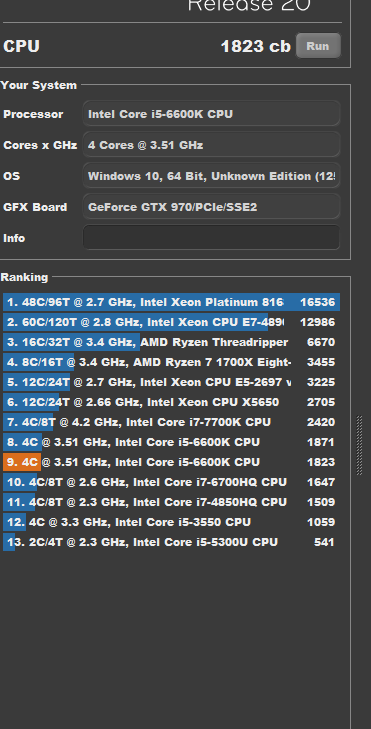371x729 pixels.
Task: Select the i7-6700HQ ranking row
Action: click(172, 482)
